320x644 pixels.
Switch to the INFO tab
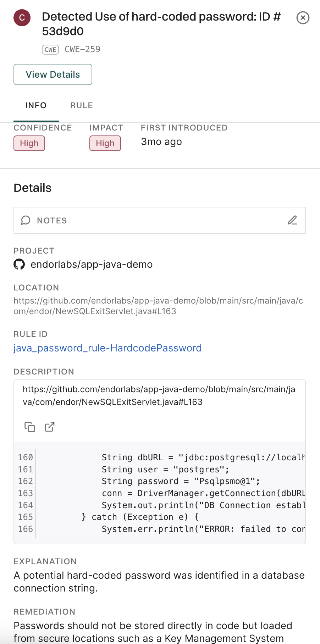(x=36, y=105)
